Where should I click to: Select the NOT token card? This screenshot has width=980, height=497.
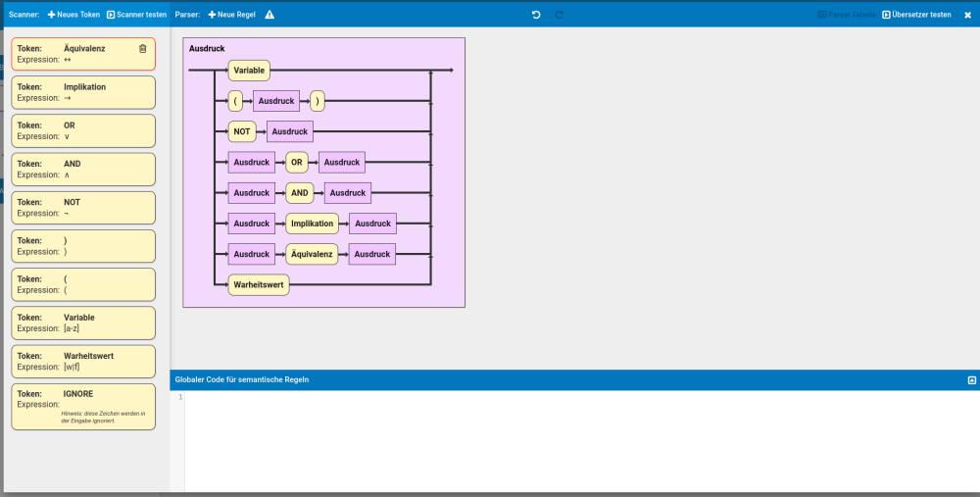tap(83, 208)
